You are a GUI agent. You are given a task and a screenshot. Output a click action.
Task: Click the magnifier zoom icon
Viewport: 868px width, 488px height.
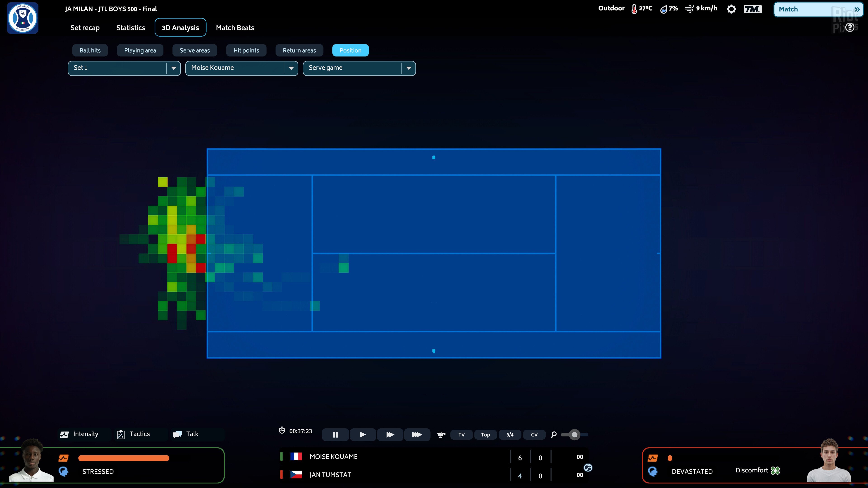tap(554, 435)
